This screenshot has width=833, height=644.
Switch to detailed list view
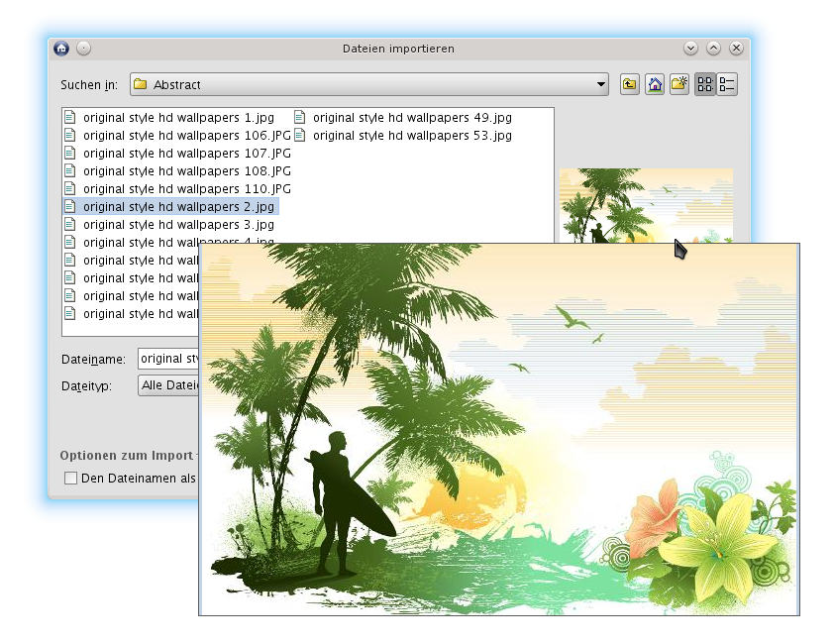(727, 85)
